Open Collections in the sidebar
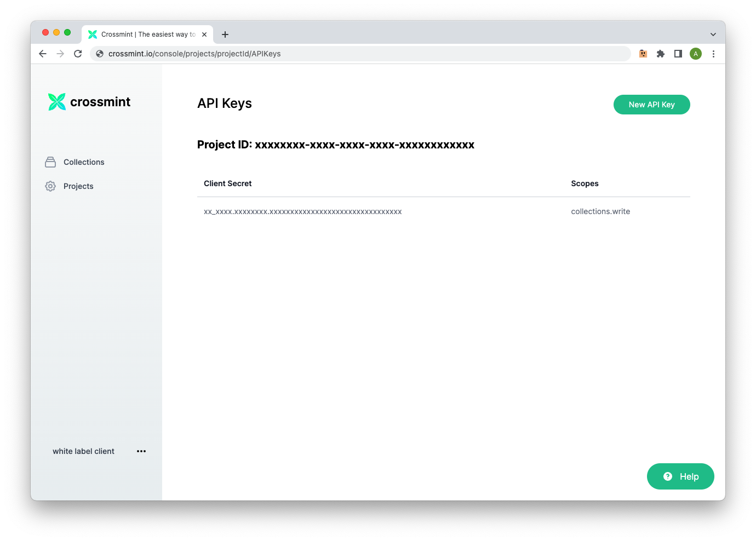 pos(84,162)
